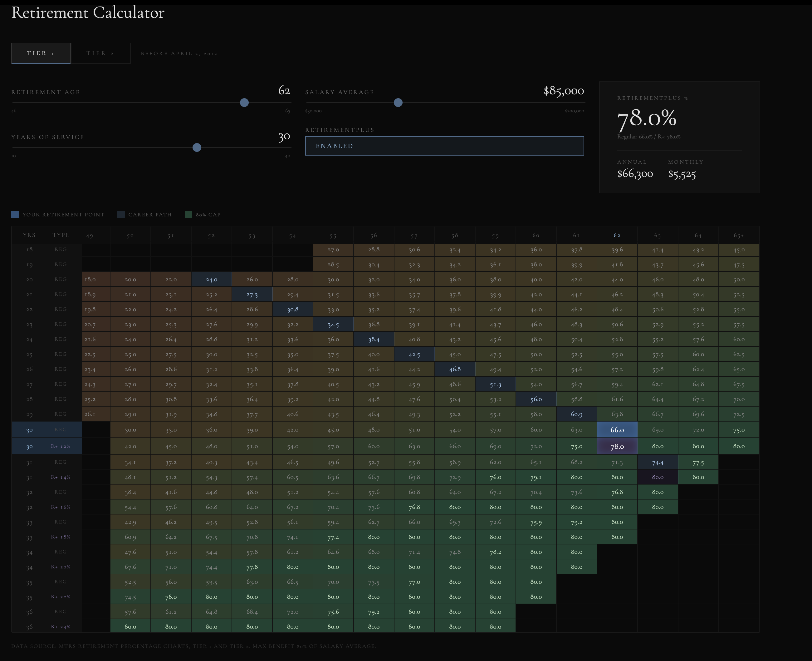
Task: Click the Retirement Calculator page title
Action: (88, 13)
